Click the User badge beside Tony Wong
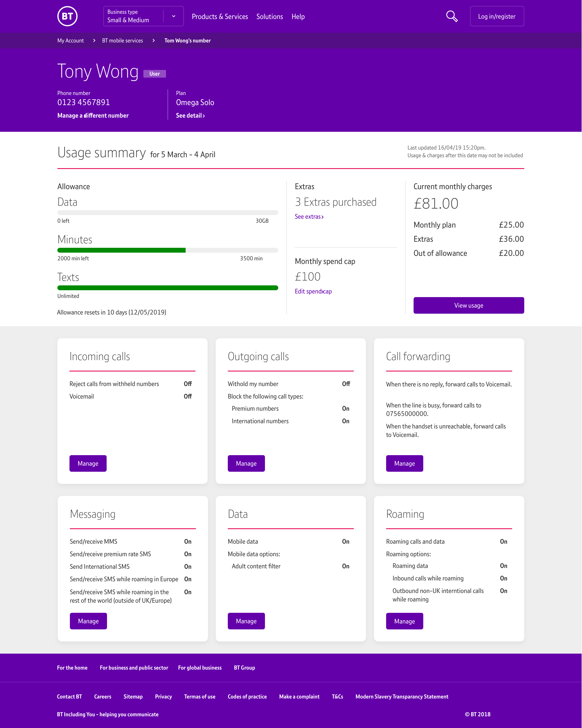This screenshot has width=582, height=728. [154, 74]
